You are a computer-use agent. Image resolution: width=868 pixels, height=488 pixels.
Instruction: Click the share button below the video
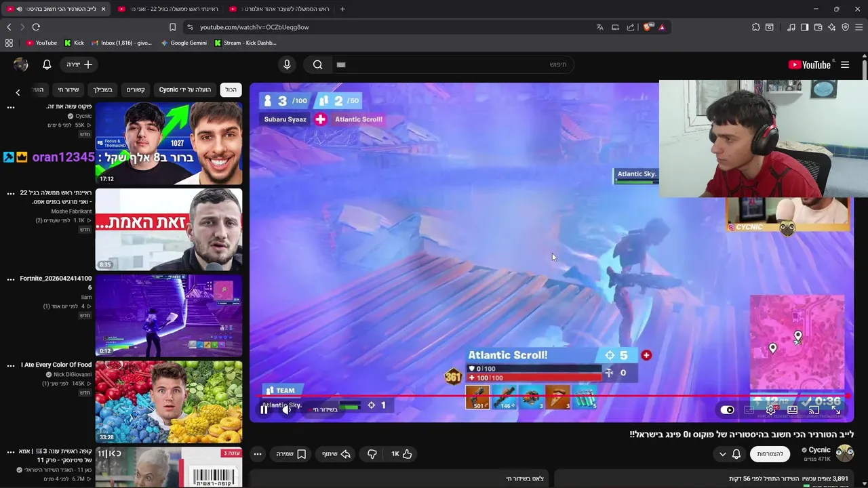[336, 454]
